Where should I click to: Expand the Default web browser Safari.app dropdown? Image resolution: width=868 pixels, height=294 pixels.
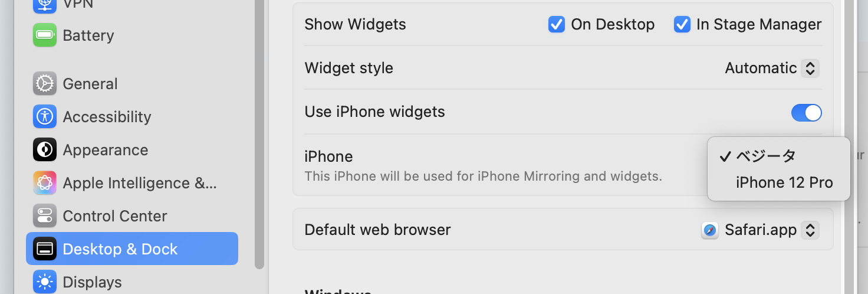click(761, 230)
